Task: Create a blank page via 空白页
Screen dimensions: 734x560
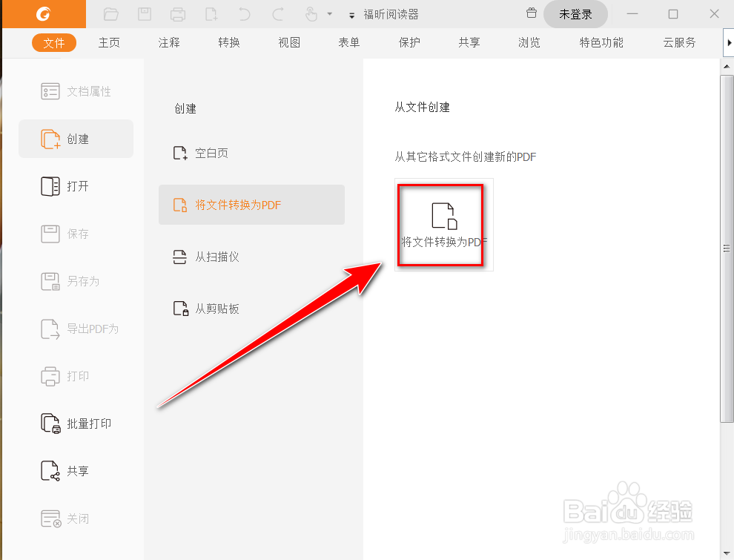Action: (200, 153)
